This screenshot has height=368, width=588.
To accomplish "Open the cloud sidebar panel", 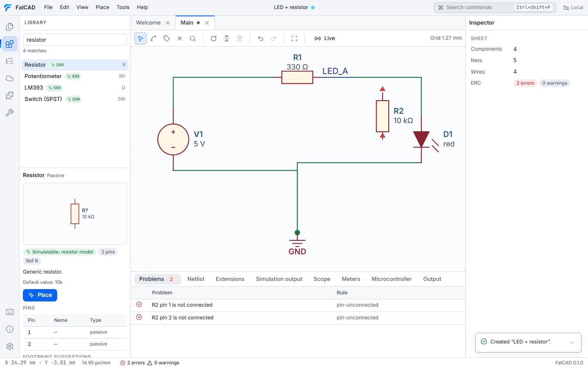I will coord(10,78).
